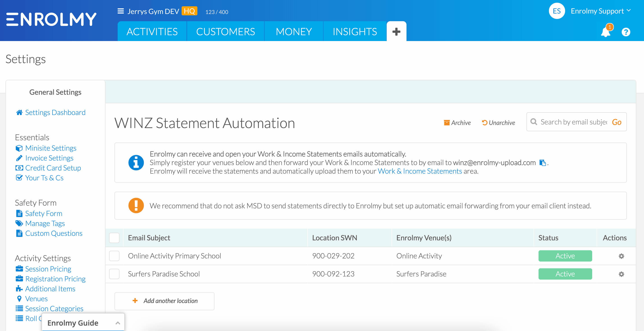The image size is (644, 331).
Task: Click Active status on Surfers Paradise row
Action: (x=565, y=274)
